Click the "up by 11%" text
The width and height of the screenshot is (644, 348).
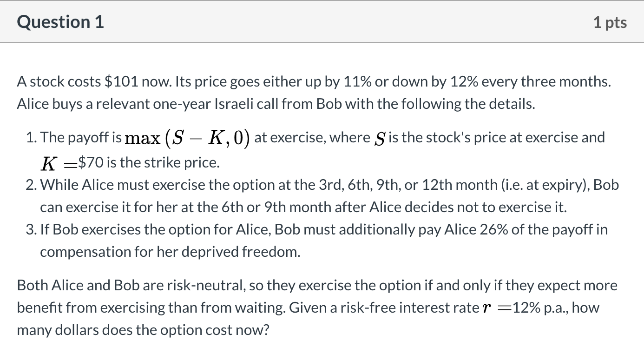pos(341,82)
